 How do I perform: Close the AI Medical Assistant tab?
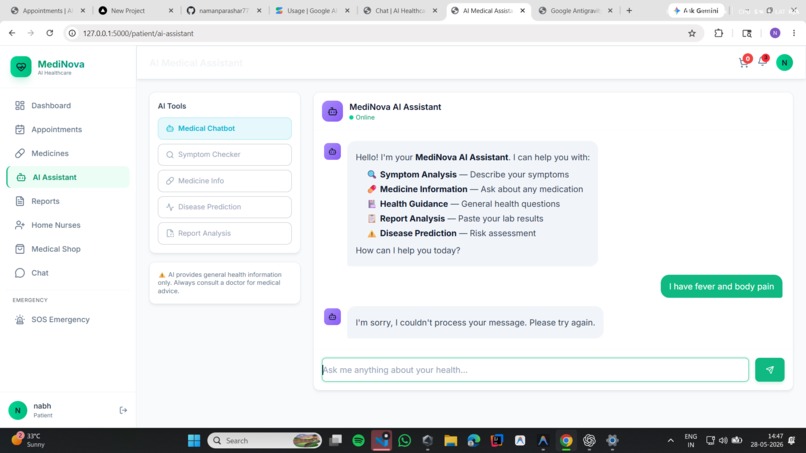click(523, 11)
